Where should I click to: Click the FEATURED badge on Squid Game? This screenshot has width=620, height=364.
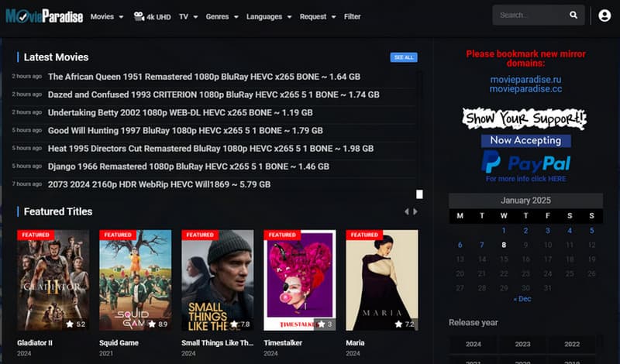pyautogui.click(x=118, y=235)
